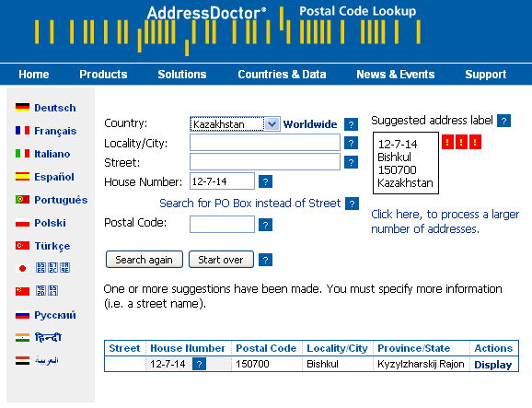Image resolution: width=532 pixels, height=408 pixels.
Task: Focus the Locality/City input field
Action: click(265, 143)
